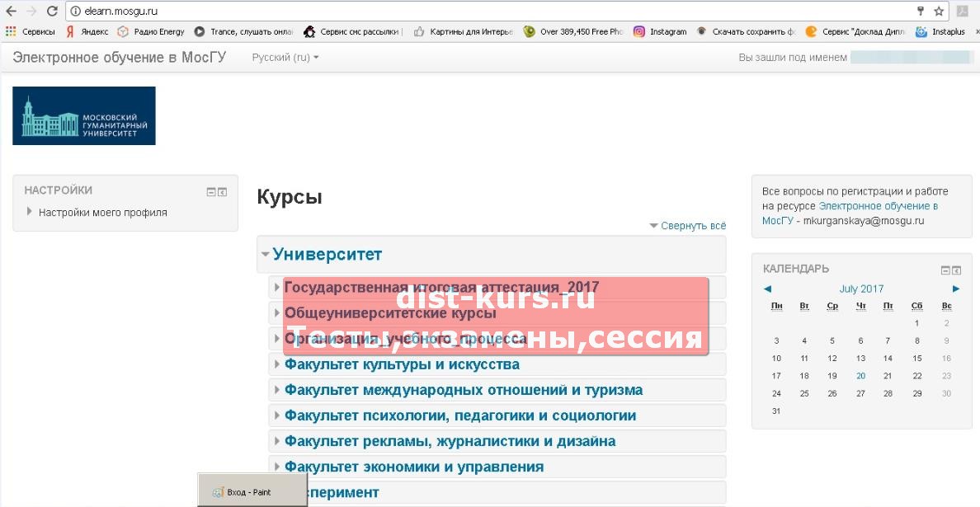The image size is (980, 507).
Task: Open the Скачать сохранить bookmark
Action: point(747,32)
